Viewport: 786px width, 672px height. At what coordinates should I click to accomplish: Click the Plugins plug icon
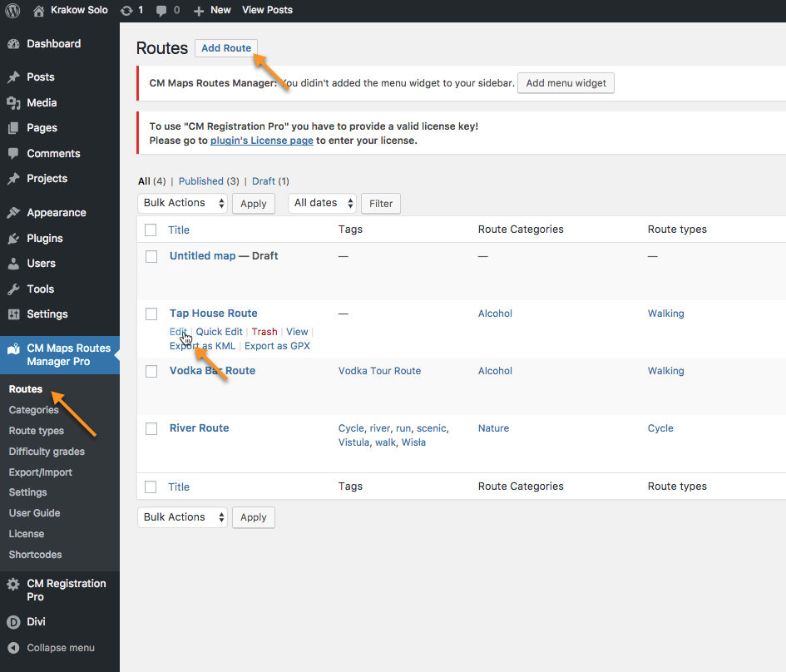click(13, 239)
